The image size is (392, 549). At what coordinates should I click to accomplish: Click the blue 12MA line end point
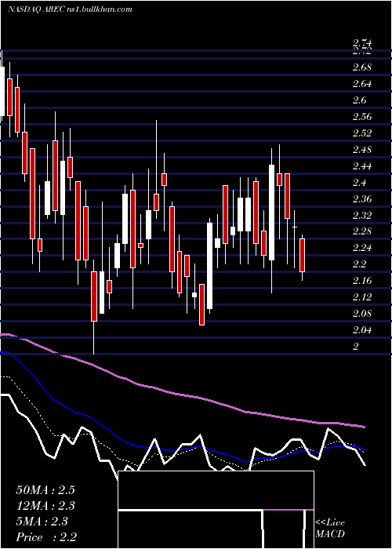pyautogui.click(x=365, y=449)
